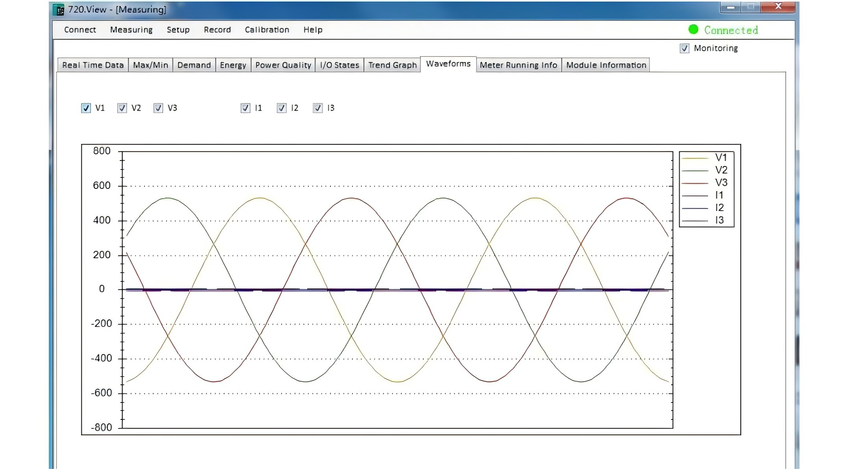868x469 pixels.
Task: Click the -400 y-axis label
Action: click(102, 358)
